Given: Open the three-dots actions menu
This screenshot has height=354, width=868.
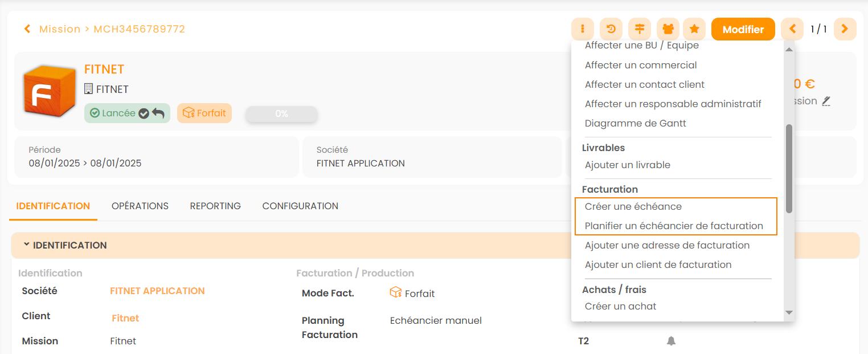Looking at the screenshot, I should pos(582,29).
